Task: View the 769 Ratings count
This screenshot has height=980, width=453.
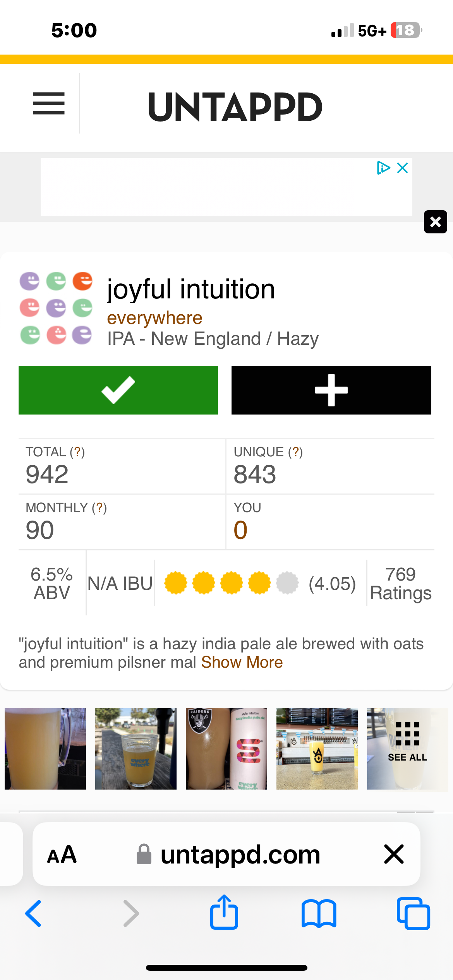Action: (x=400, y=583)
